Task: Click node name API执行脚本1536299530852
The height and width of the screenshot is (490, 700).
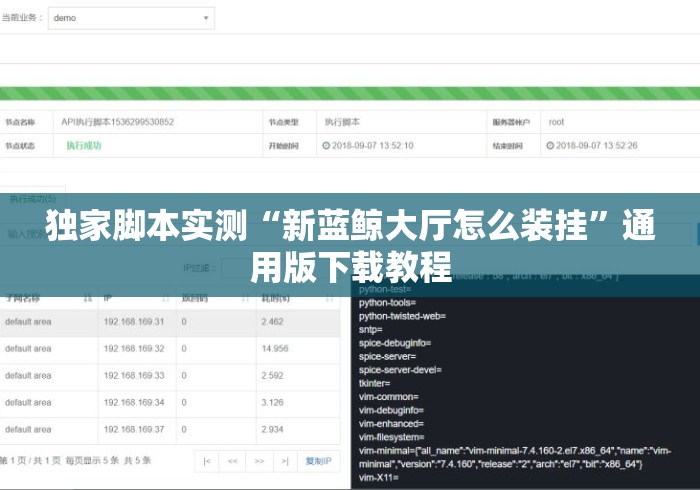Action: coord(117,122)
